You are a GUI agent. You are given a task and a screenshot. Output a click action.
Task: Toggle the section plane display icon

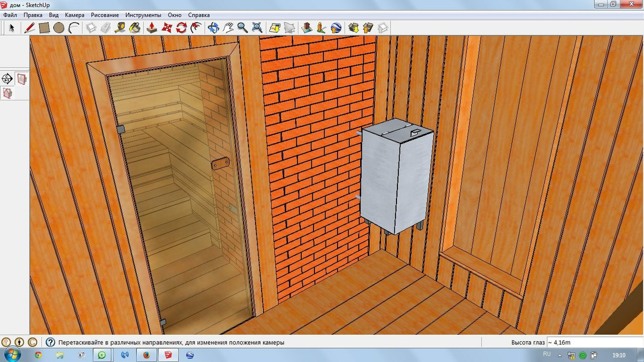click(x=22, y=78)
